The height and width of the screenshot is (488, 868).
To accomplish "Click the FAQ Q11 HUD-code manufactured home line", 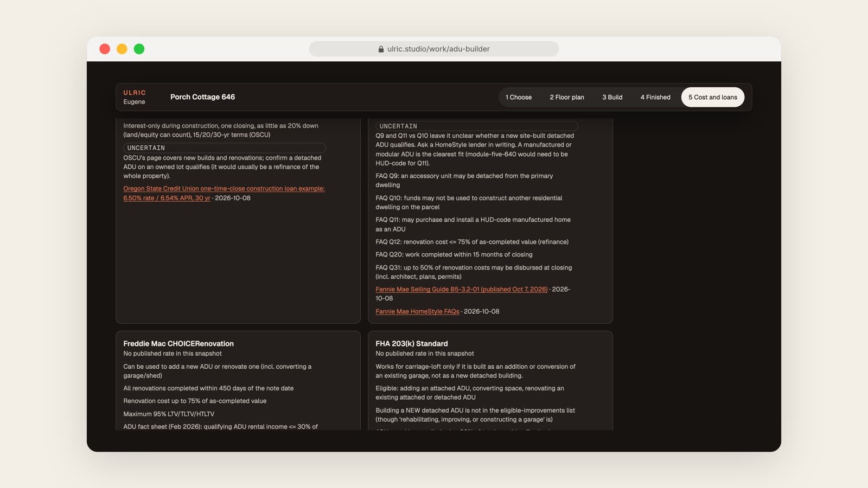I will [x=473, y=224].
